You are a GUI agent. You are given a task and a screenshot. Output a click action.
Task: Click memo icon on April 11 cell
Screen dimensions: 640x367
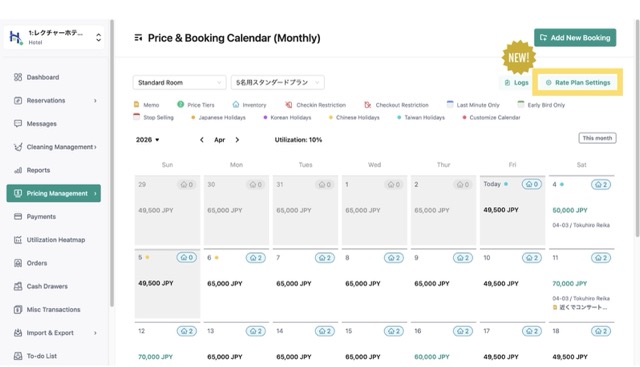555,307
